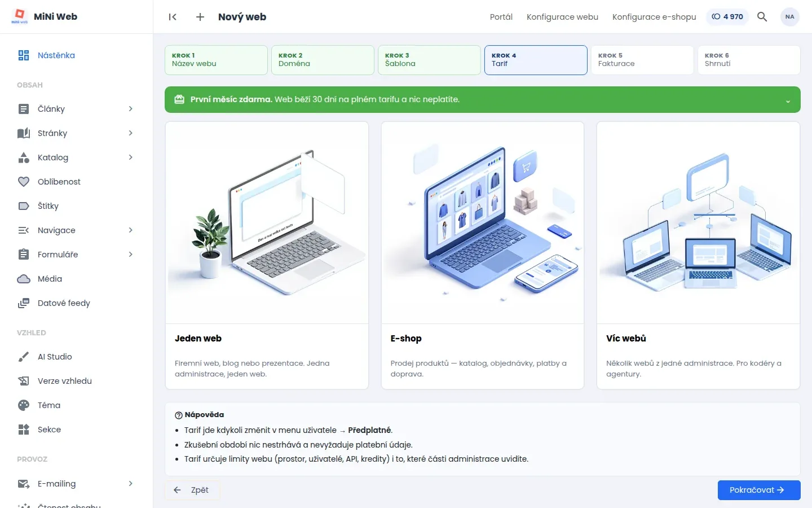812x508 pixels.
Task: Click the Oblíbenost heart icon
Action: [x=24, y=182]
